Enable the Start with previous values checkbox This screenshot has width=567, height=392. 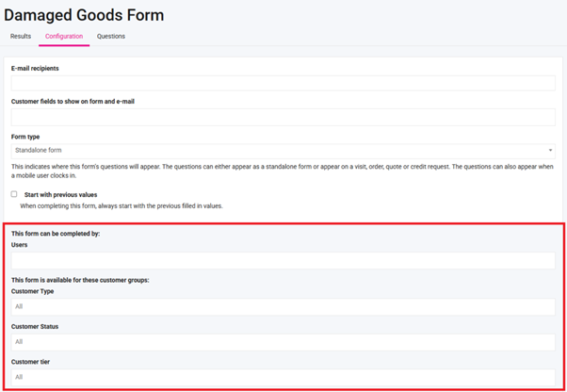(14, 194)
